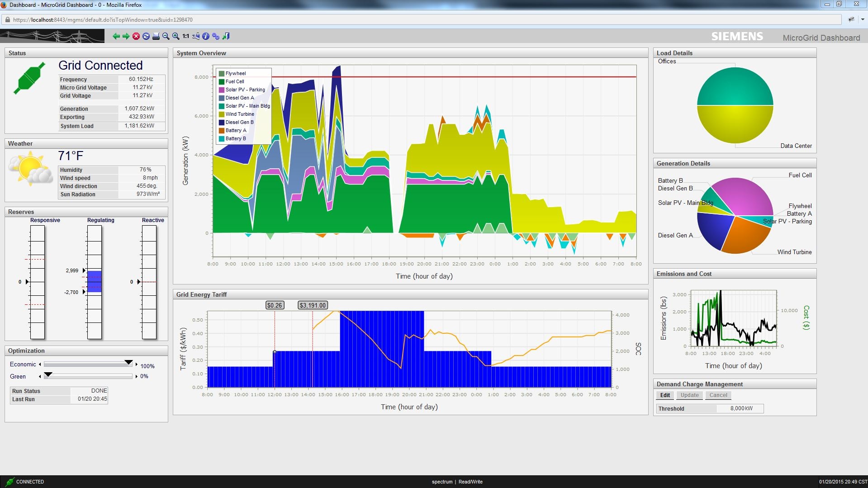Open the blue info icon
Viewport: 868px width, 488px height.
206,36
